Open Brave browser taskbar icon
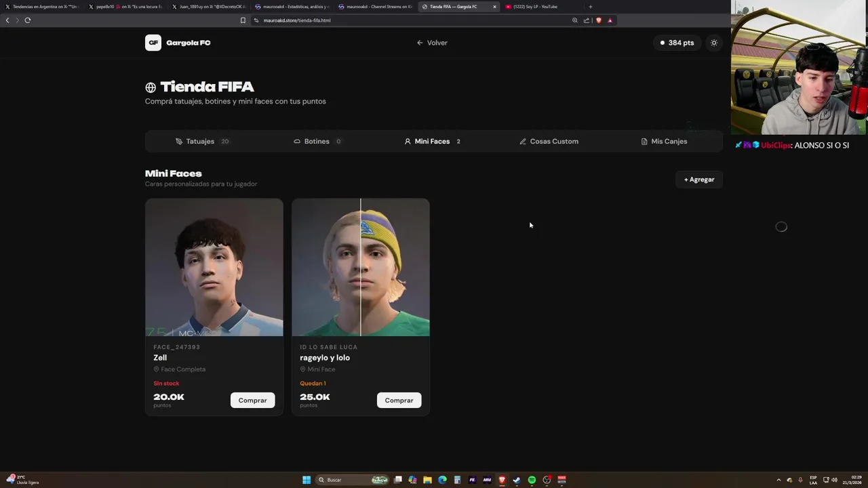The width and height of the screenshot is (868, 488). click(502, 480)
